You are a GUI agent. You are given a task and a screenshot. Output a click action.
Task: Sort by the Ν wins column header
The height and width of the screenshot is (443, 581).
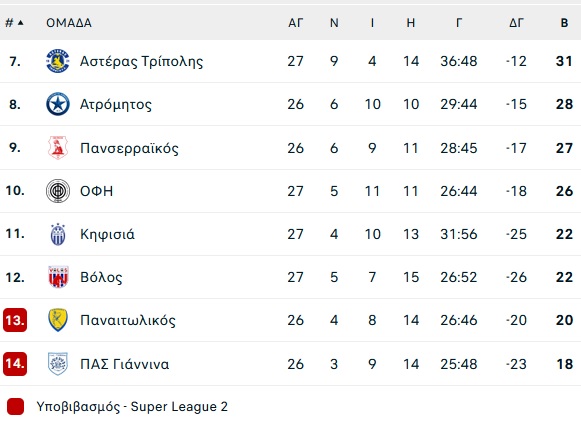pyautogui.click(x=334, y=23)
